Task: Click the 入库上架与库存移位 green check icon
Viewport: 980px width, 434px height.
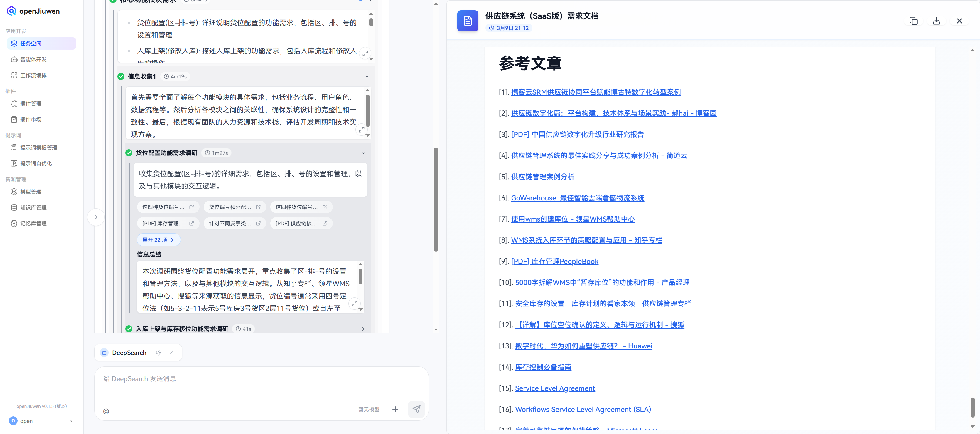Action: 129,329
